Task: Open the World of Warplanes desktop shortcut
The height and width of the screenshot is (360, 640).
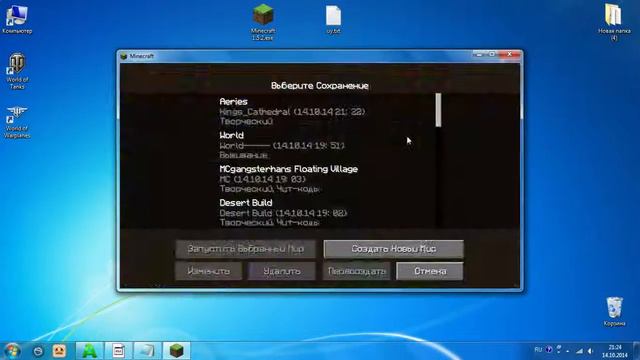Action: pyautogui.click(x=17, y=121)
